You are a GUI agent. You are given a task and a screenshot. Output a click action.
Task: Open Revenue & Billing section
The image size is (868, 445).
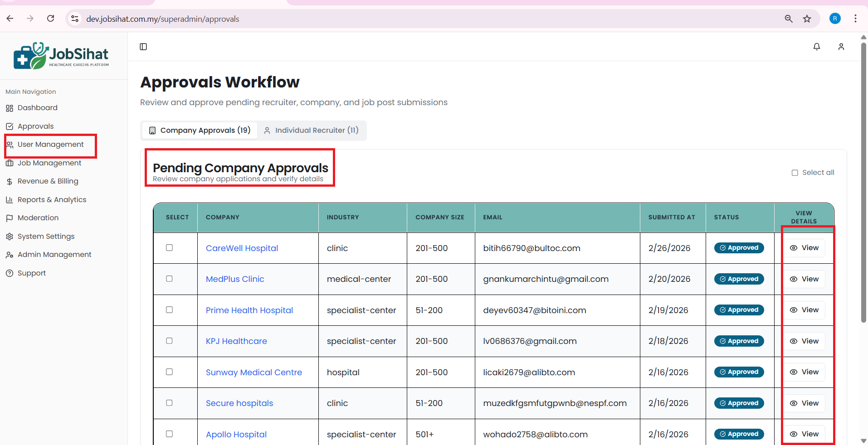click(x=48, y=181)
